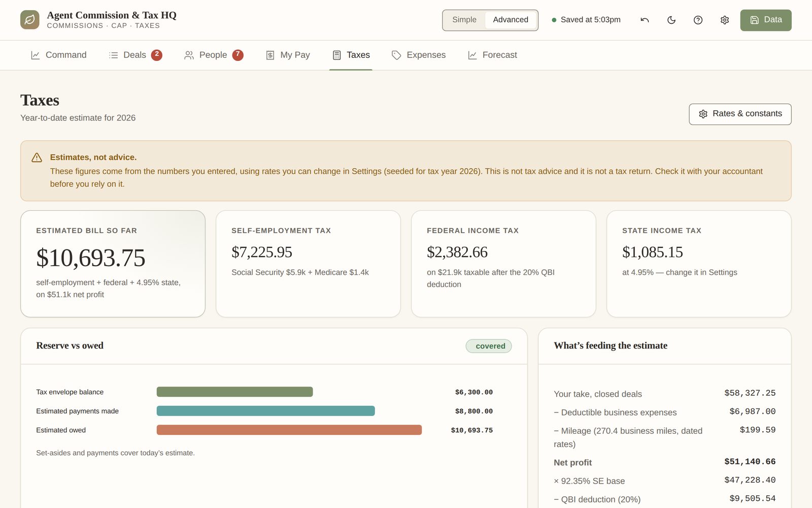Click the Net profit $51,140.66 value
The width and height of the screenshot is (812, 508).
coord(750,462)
